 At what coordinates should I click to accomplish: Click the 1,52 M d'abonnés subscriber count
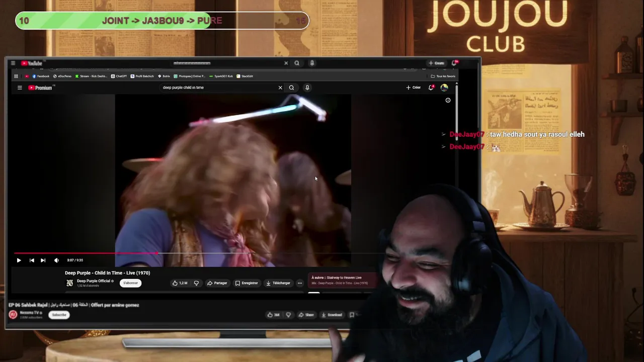pyautogui.click(x=88, y=286)
